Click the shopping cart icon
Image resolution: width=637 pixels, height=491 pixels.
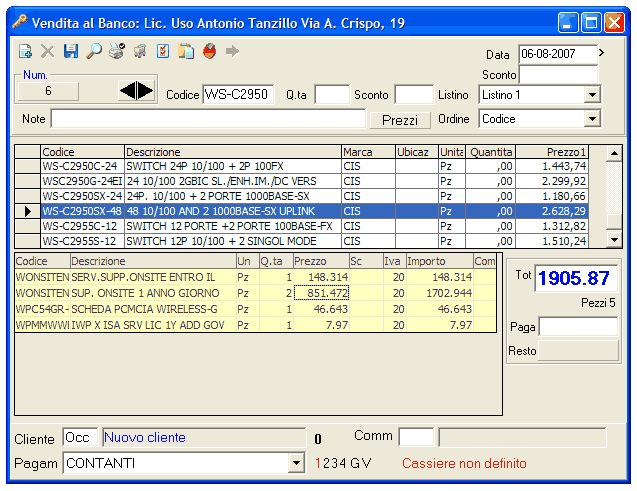[x=140, y=52]
